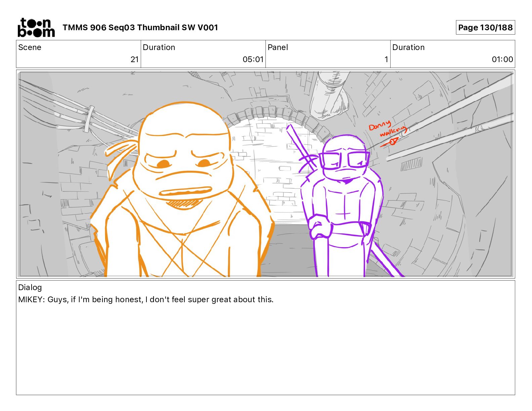This screenshot has width=532, height=411.
Task: Click the 'Dialog' section label
Action: point(30,287)
